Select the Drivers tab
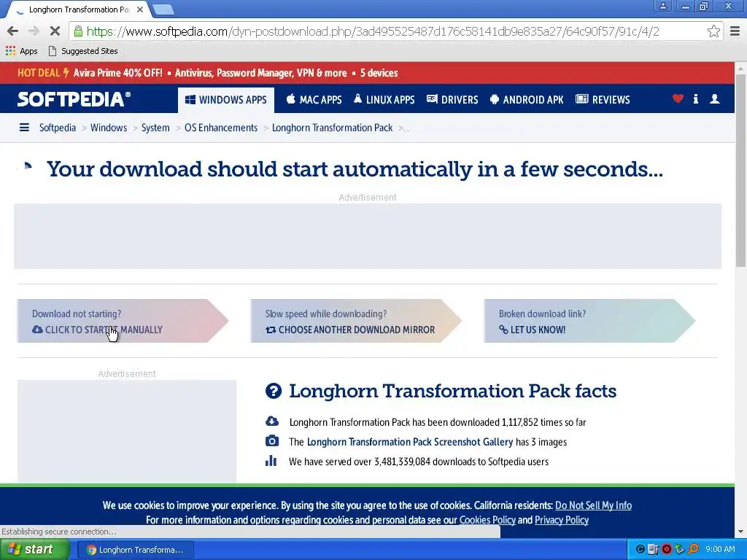 (452, 99)
